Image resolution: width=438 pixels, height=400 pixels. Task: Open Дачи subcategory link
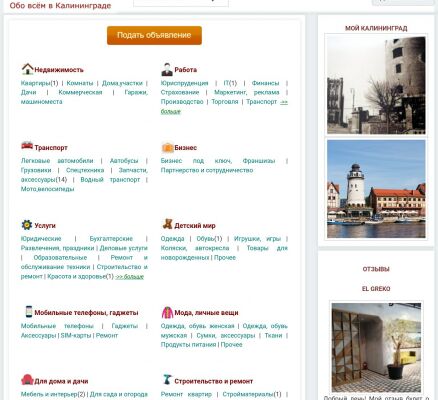tap(28, 93)
